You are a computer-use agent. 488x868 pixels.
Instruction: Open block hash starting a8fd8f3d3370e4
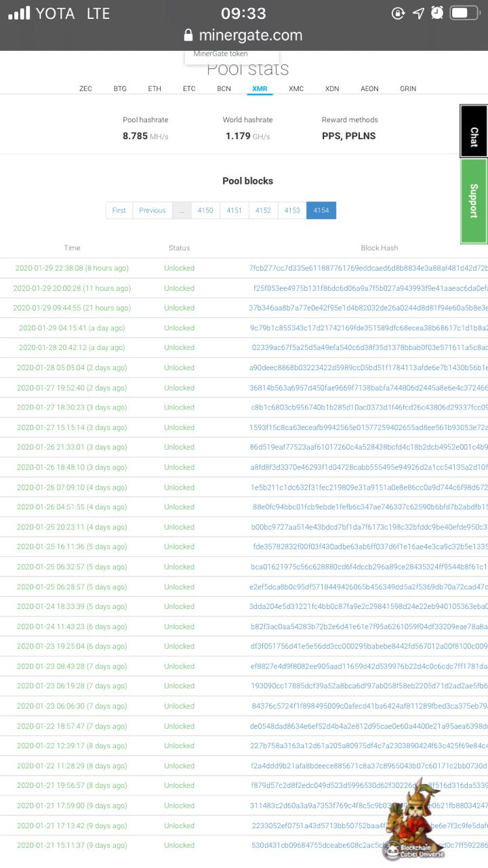tap(369, 468)
